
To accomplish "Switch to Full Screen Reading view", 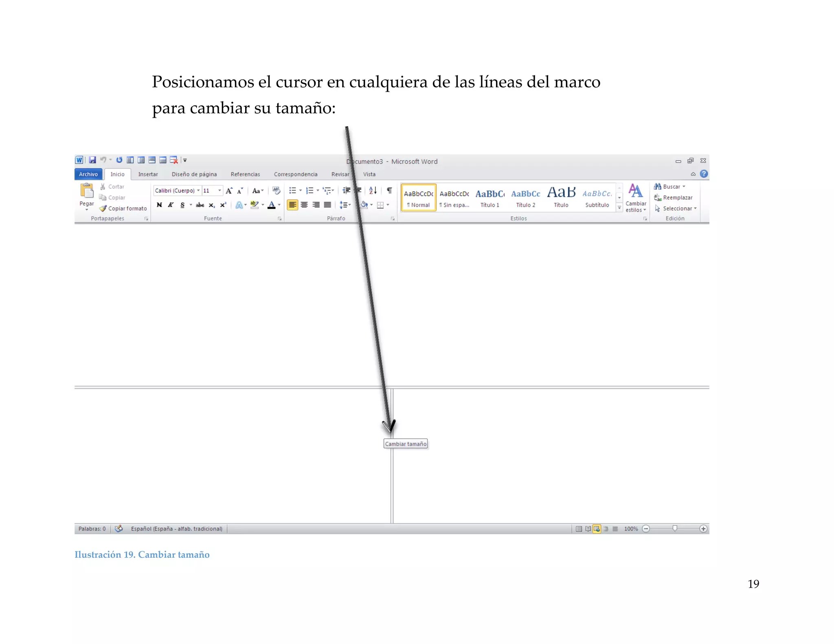I will [588, 529].
